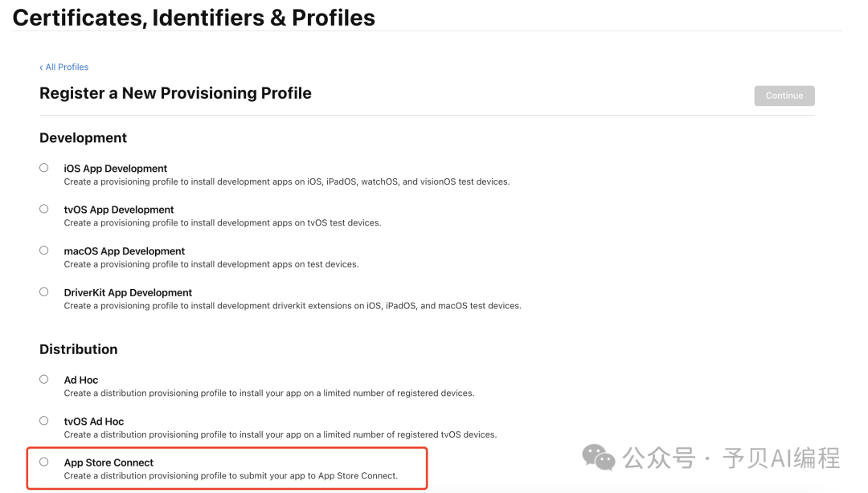The height and width of the screenshot is (493, 868).
Task: Click the Register a New Provisioning Profile heading
Action: pyautogui.click(x=175, y=93)
